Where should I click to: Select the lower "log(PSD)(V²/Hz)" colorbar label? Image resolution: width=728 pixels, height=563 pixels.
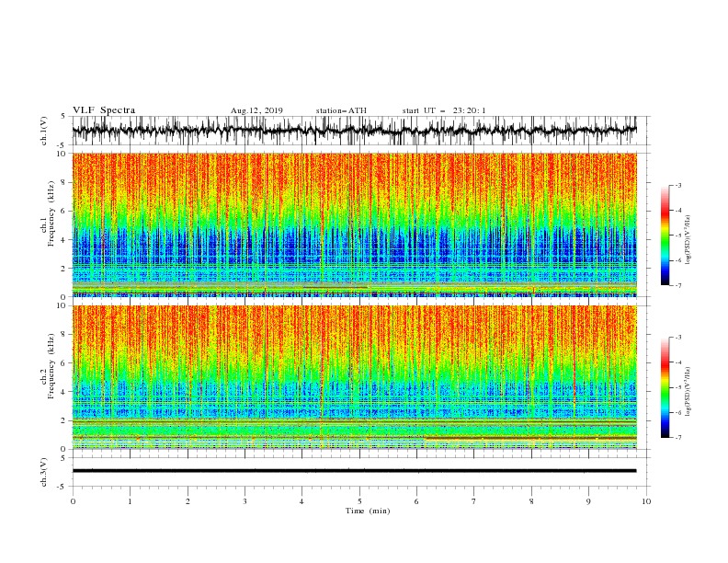688,392
